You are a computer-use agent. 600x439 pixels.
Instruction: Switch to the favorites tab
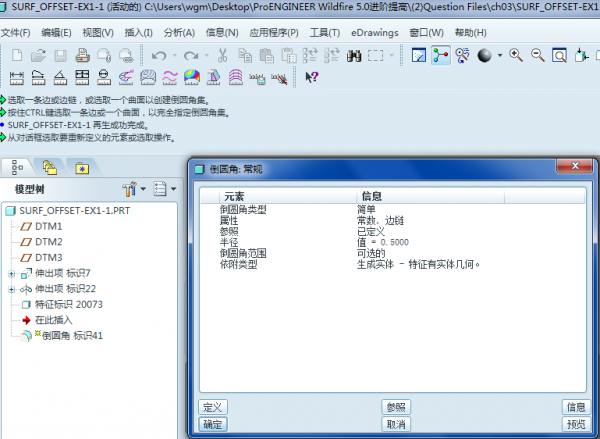82,168
